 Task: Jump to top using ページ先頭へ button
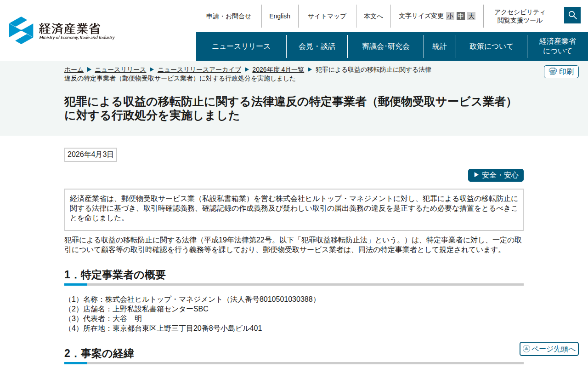coord(549,349)
